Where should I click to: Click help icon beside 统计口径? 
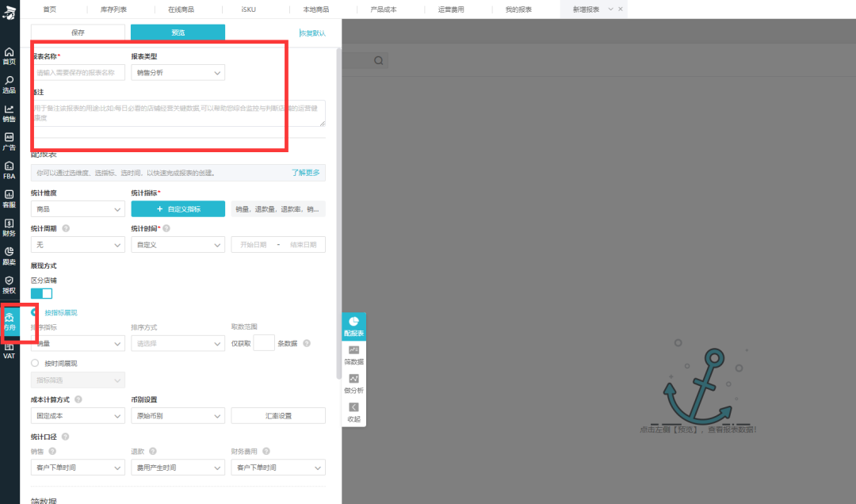(66, 437)
